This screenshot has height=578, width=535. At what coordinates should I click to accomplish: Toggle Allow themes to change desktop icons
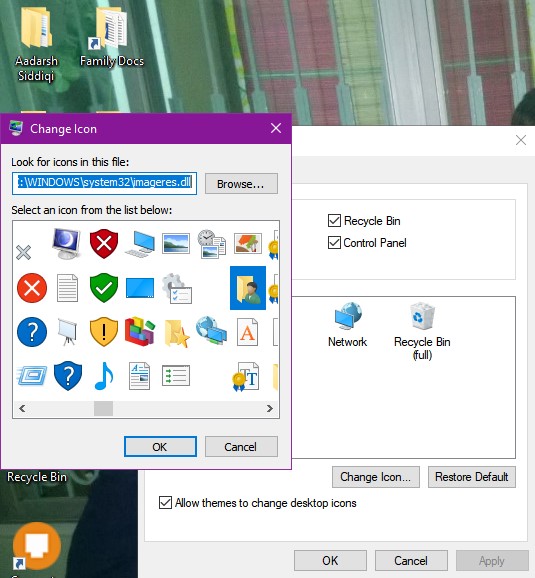point(165,502)
